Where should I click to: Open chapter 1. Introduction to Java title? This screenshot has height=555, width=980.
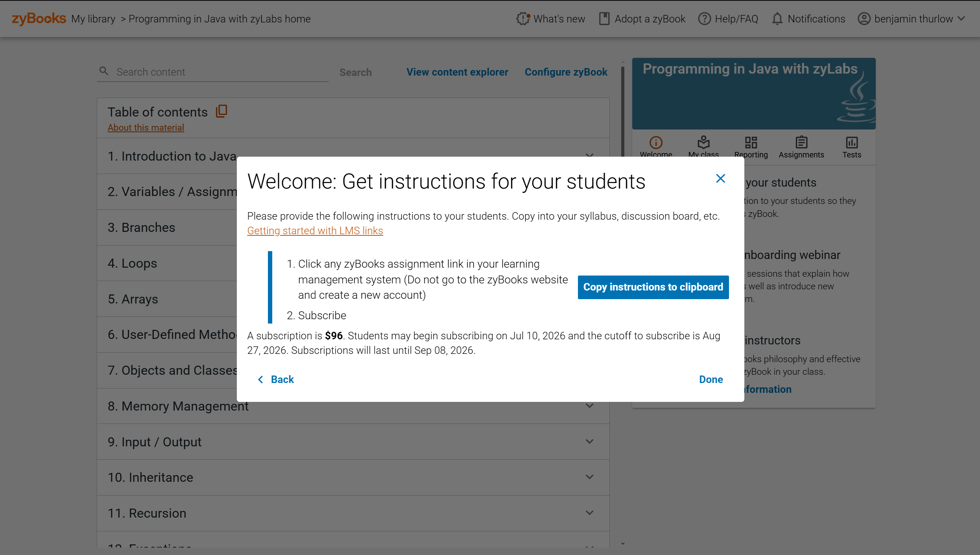point(172,156)
